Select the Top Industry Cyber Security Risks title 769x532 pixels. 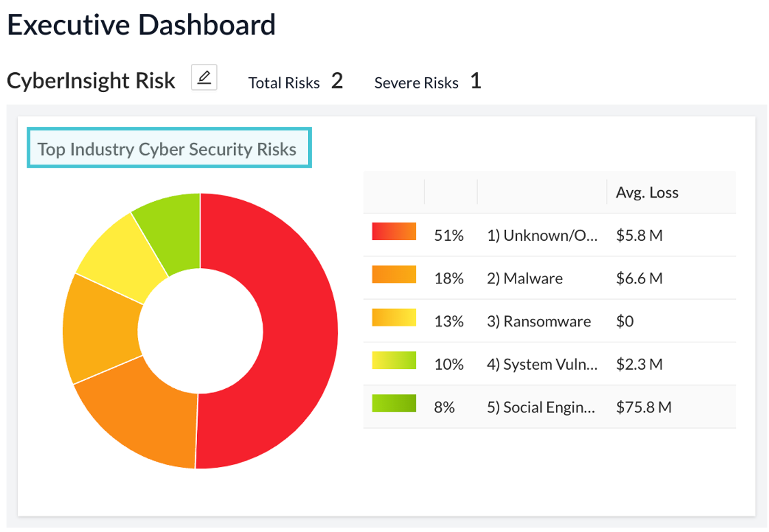[167, 149]
